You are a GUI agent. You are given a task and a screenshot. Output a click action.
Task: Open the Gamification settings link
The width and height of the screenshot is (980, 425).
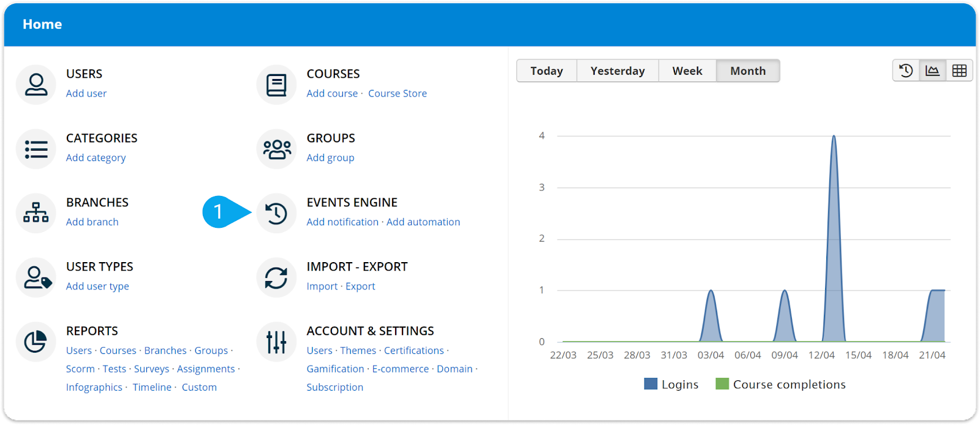(x=336, y=369)
